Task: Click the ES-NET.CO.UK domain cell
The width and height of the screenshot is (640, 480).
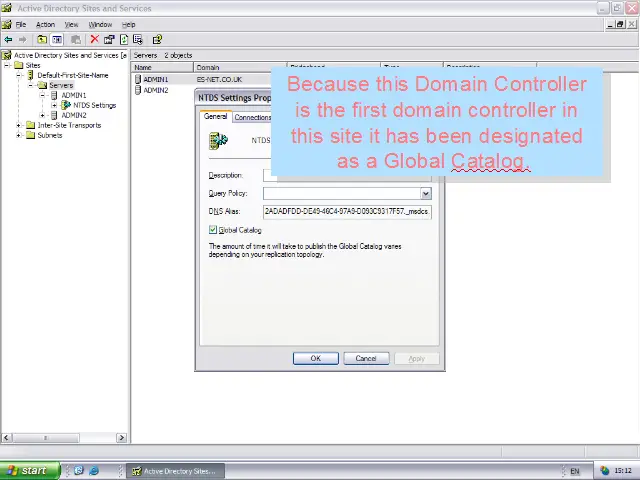Action: [x=219, y=80]
